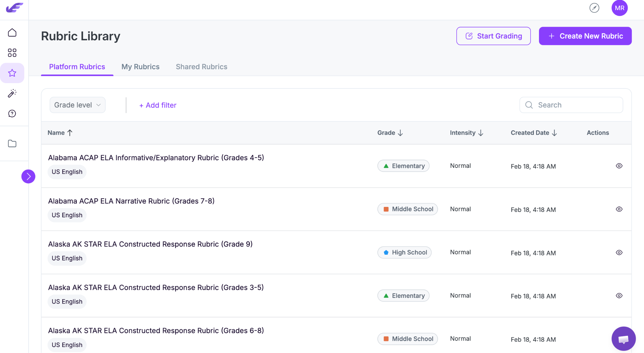This screenshot has width=644, height=353.
Task: View Alabama ACAP Informative/Explanatory rubric eye icon
Action: (x=619, y=166)
